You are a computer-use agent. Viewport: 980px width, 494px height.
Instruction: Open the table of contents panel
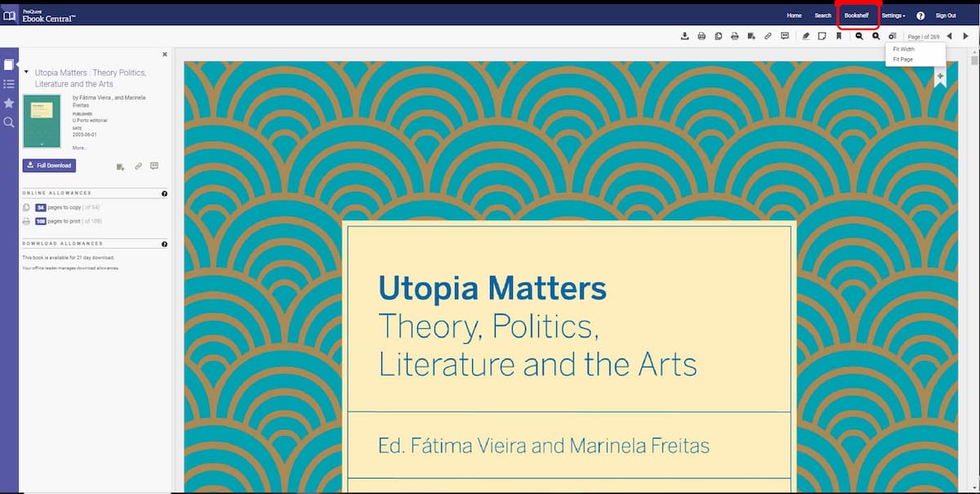[9, 82]
